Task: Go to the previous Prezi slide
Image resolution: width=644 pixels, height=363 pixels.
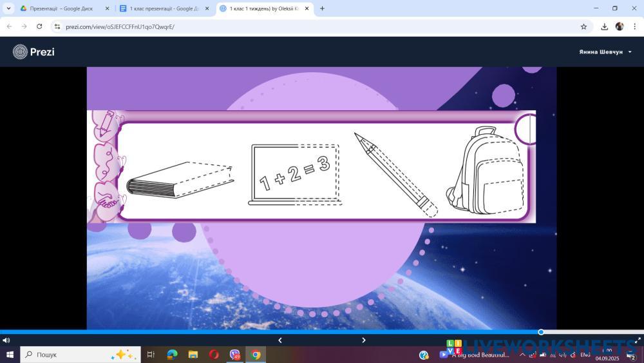Action: point(279,340)
